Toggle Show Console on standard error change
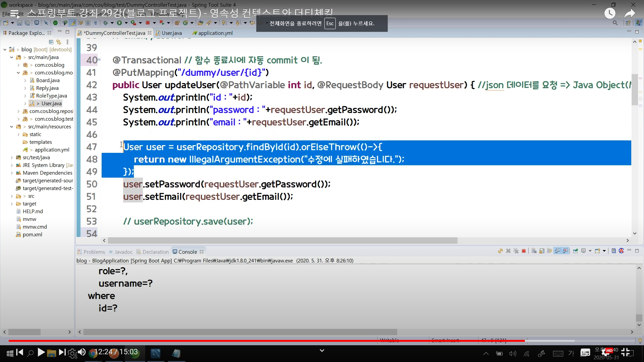Screen dimensions: 644x362 (x=566, y=251)
